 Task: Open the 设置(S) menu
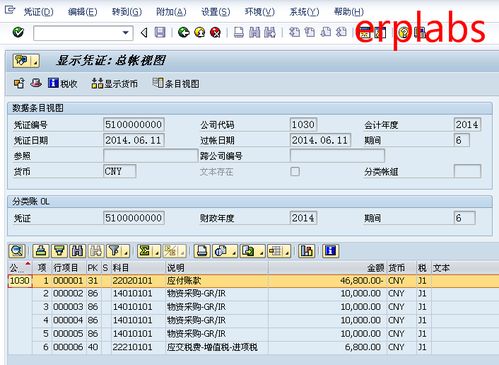point(215,12)
